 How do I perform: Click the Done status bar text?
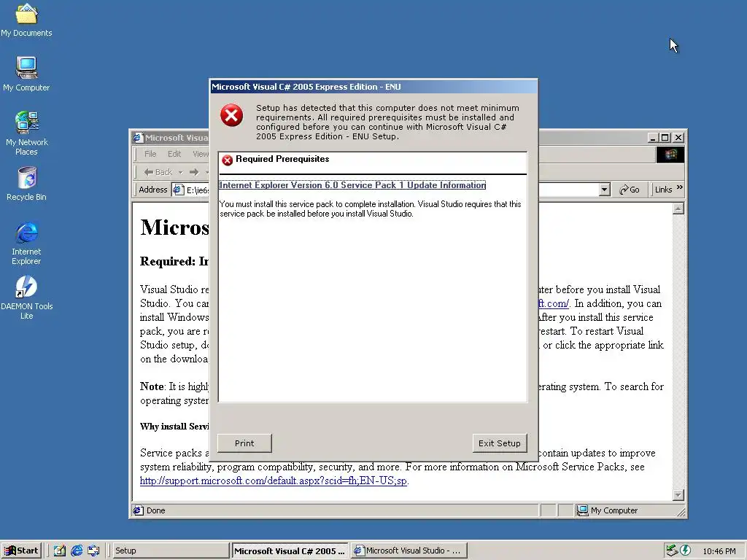pyautogui.click(x=156, y=510)
